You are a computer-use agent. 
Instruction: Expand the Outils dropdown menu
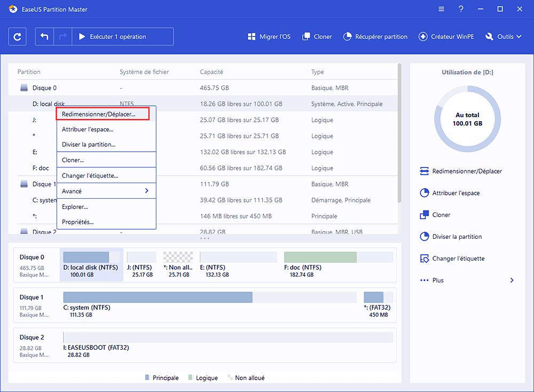pos(504,37)
